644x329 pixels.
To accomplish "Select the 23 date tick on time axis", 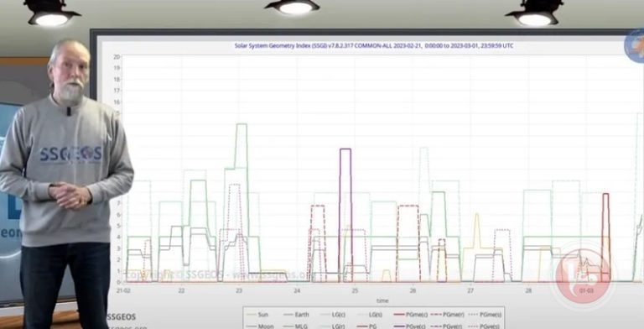I will pos(239,290).
